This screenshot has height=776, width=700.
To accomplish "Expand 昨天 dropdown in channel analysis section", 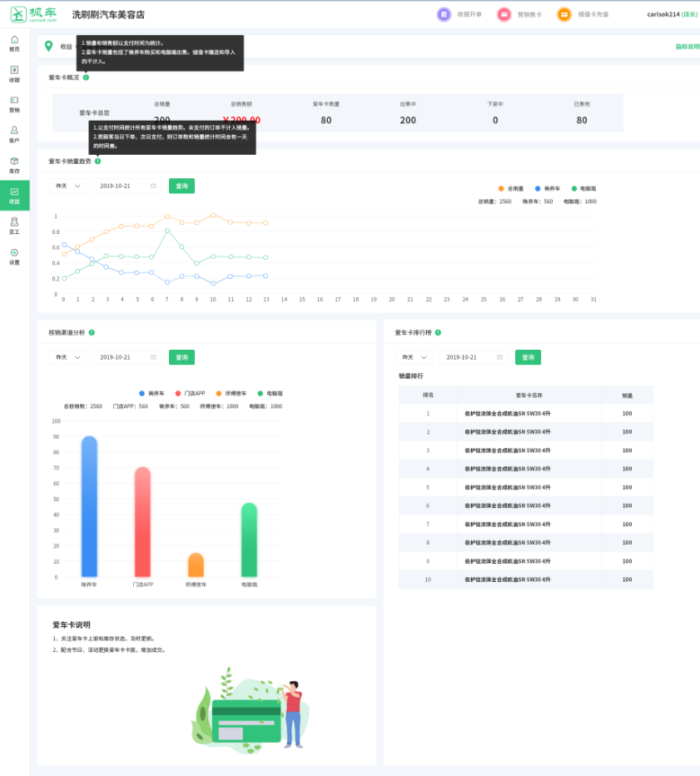I will 67,357.
